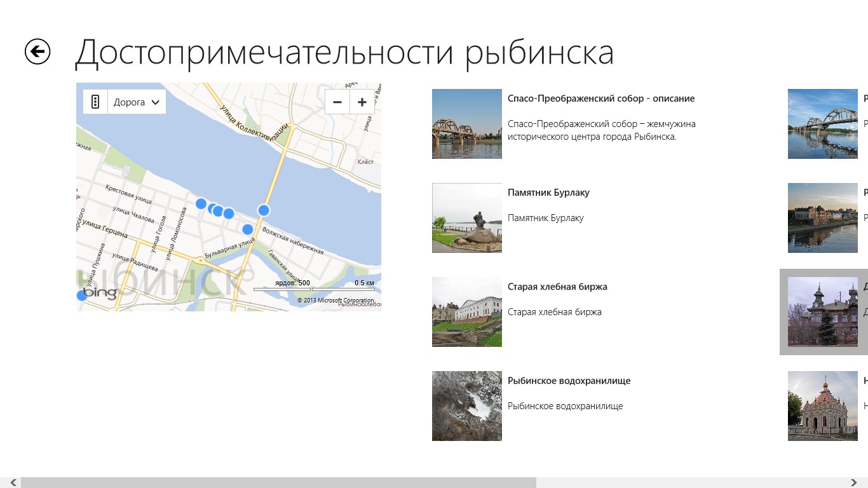The width and height of the screenshot is (868, 488).
Task: Go back using the circled arrow button
Action: tap(37, 51)
